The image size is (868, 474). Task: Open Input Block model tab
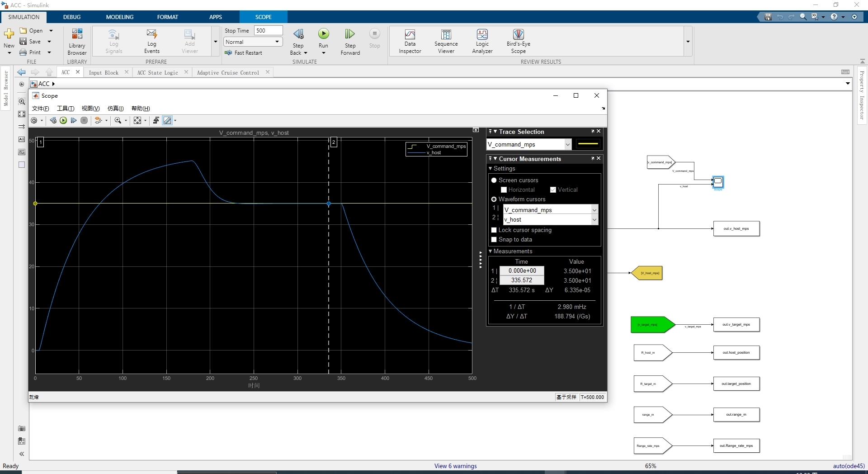pyautogui.click(x=104, y=72)
